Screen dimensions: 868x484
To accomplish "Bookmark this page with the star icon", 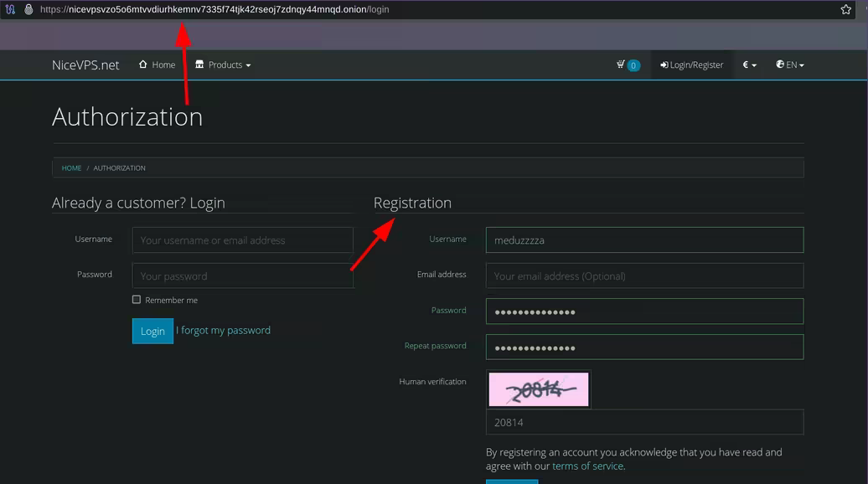I will [845, 9].
